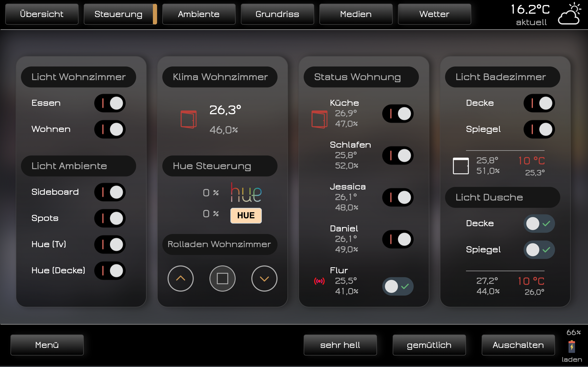Click the Rolladen Wohnzimmer header
This screenshot has width=588, height=367.
click(220, 244)
